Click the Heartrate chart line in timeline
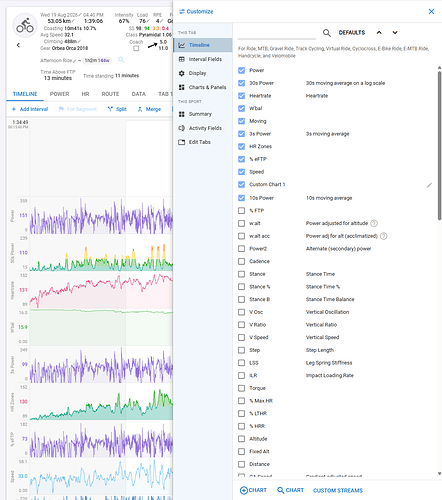The width and height of the screenshot is (442, 500). (101, 289)
